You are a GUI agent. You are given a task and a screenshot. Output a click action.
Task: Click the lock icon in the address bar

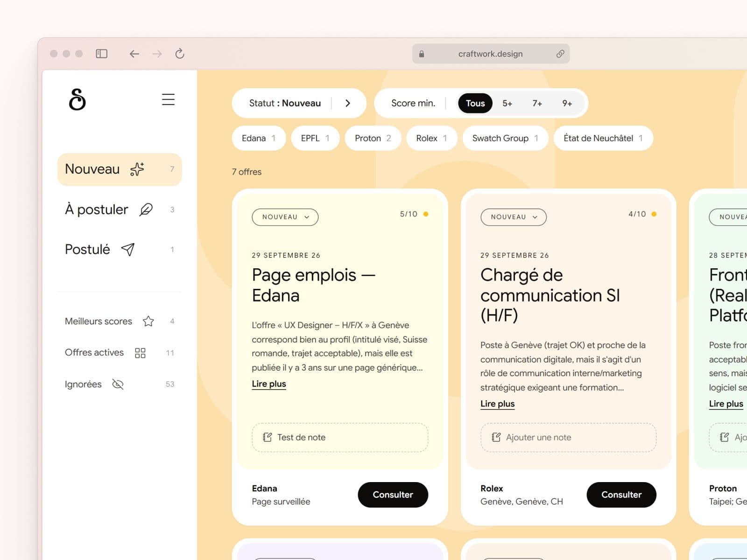pyautogui.click(x=422, y=54)
